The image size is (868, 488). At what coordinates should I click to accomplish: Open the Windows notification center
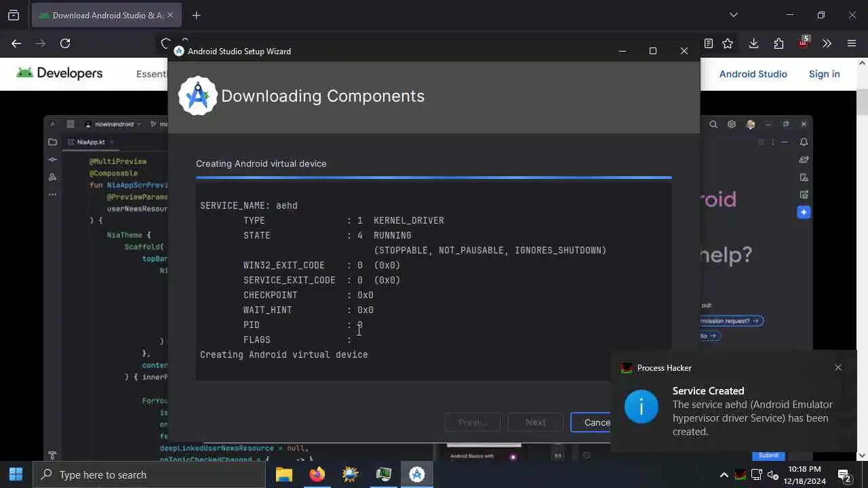point(844,474)
